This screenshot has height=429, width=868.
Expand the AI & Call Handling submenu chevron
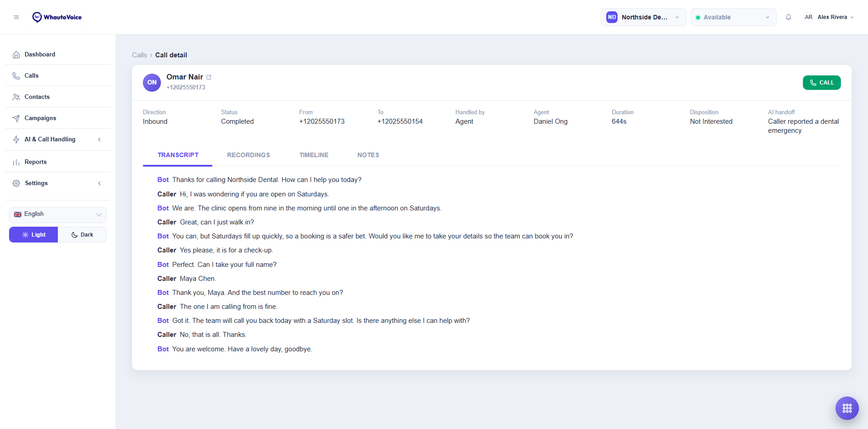(99, 140)
